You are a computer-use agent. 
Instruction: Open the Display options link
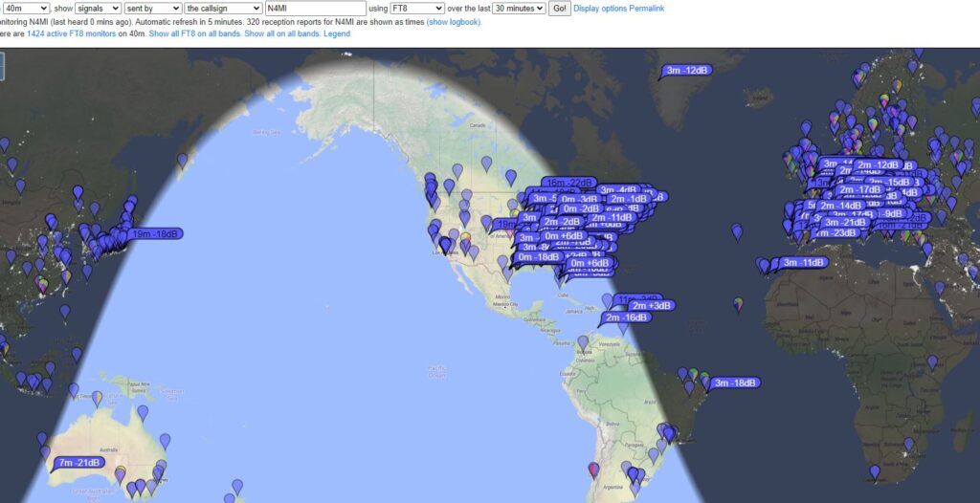(600, 8)
